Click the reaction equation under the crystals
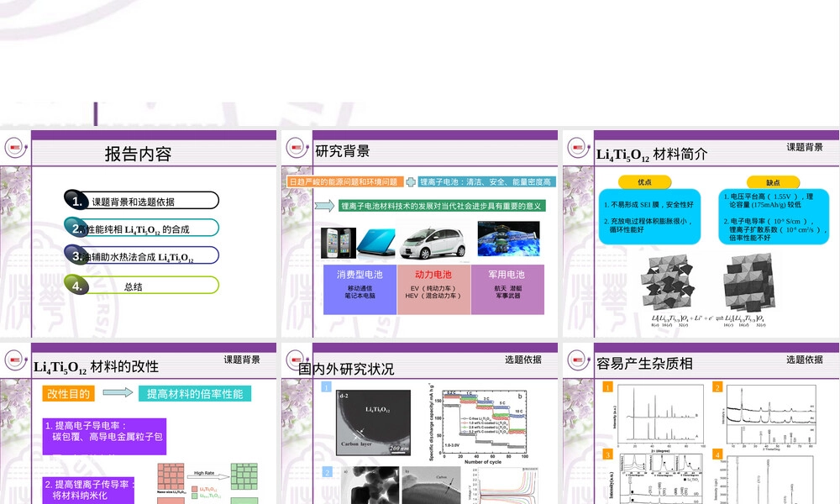Image resolution: width=840 pixels, height=504 pixels. (708, 321)
